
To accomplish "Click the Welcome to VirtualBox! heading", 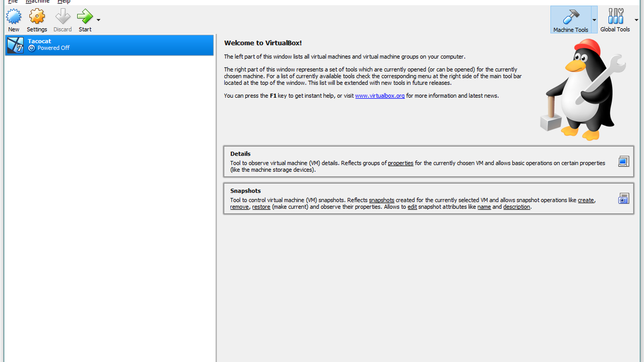I will (263, 43).
